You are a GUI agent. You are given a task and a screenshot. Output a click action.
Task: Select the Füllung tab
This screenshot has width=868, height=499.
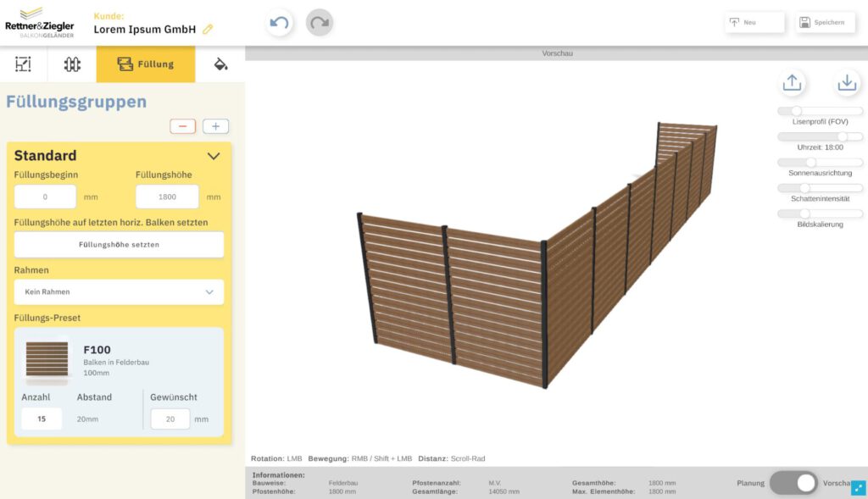point(146,64)
